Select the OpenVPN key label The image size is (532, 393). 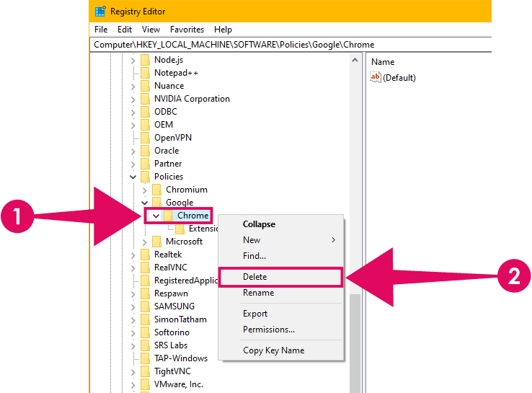173,138
